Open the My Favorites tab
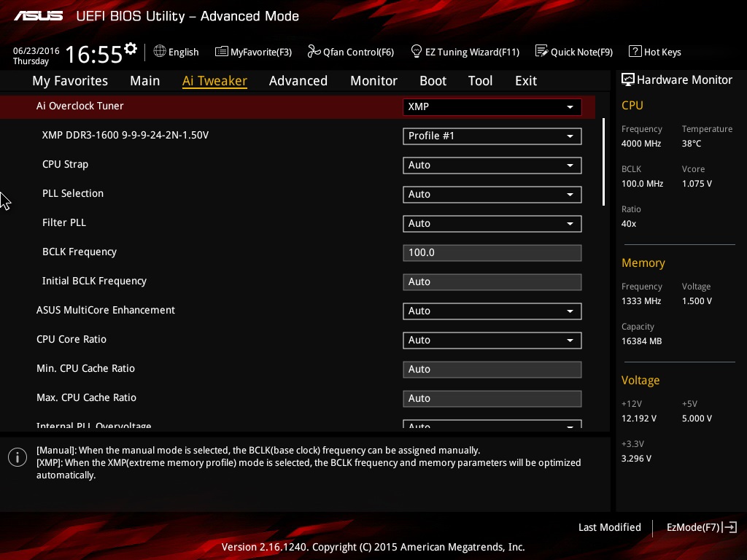The image size is (747, 560). point(70,81)
